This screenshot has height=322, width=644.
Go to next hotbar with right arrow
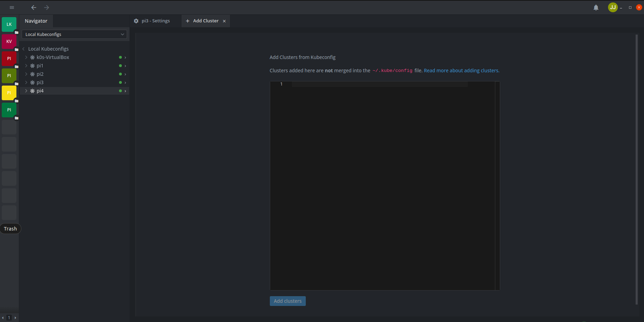[15, 318]
